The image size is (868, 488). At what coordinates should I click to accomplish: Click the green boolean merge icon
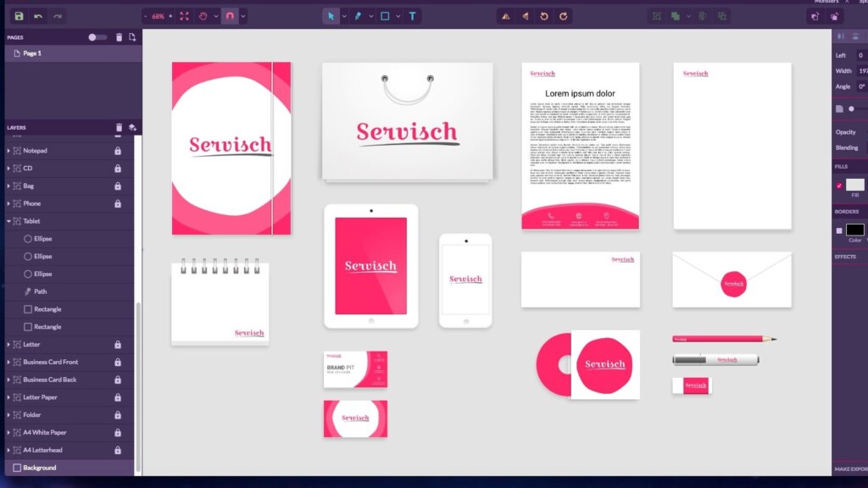(x=676, y=16)
